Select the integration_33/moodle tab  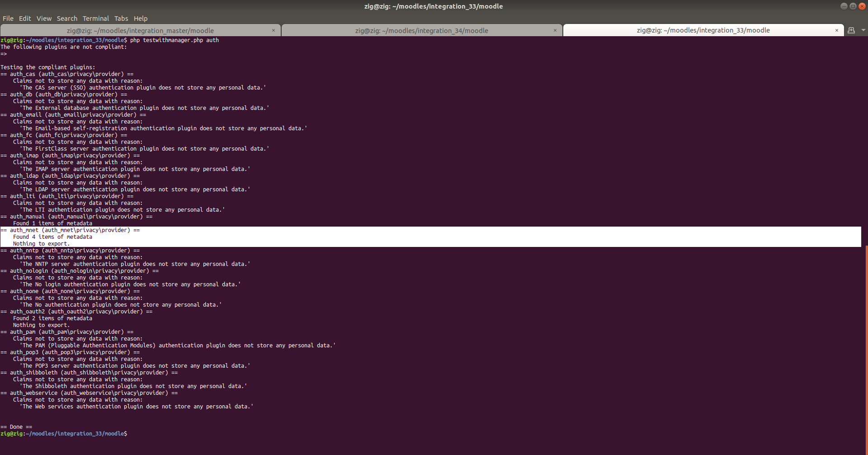coord(703,30)
